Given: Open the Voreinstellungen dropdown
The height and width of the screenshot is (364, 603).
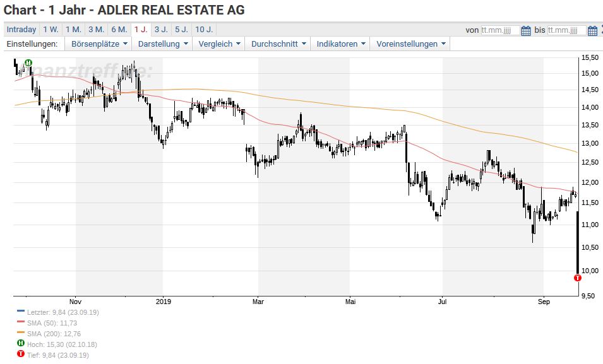Looking at the screenshot, I should (x=410, y=44).
